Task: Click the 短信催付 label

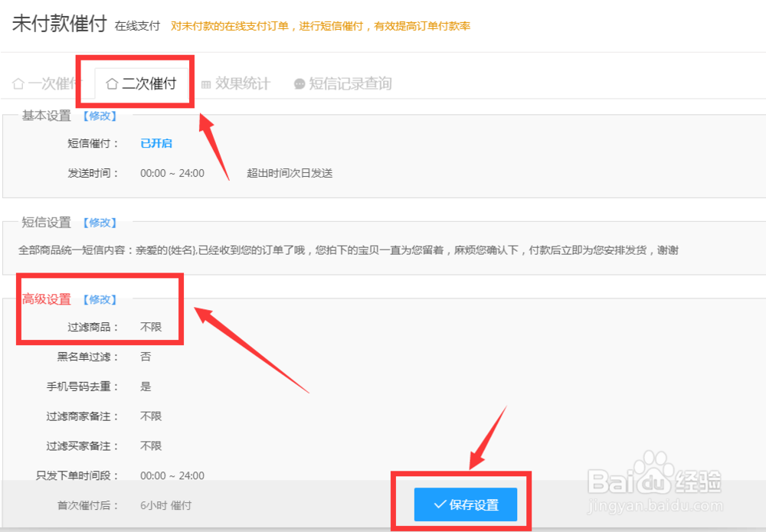Action: (93, 143)
